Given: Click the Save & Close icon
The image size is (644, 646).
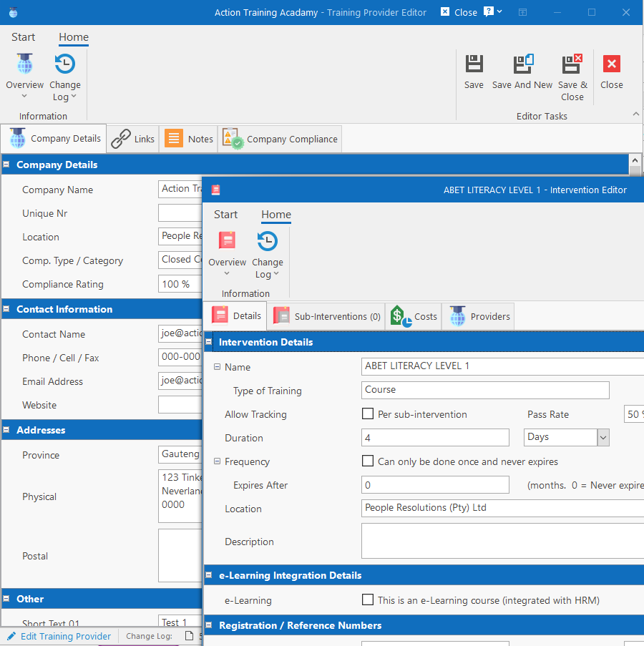Looking at the screenshot, I should [x=572, y=64].
